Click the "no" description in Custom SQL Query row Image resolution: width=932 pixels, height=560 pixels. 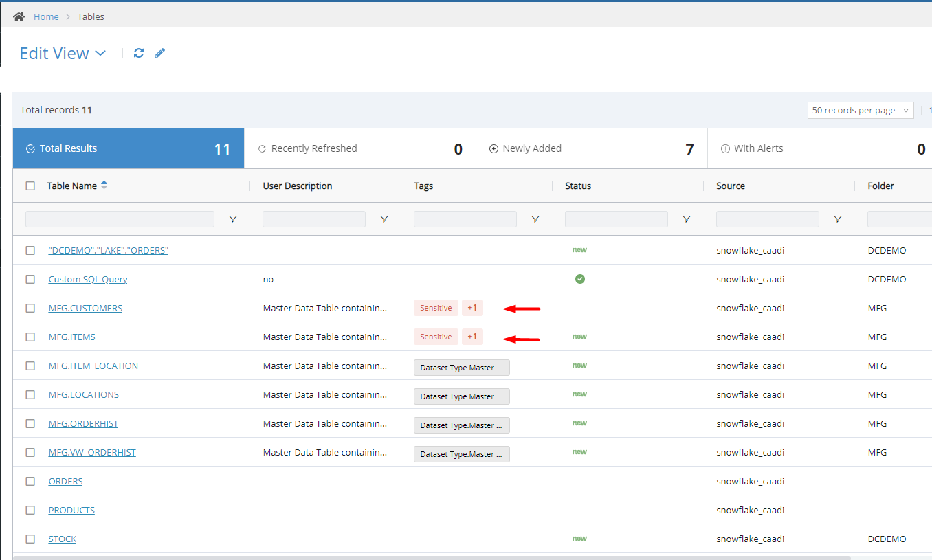(x=268, y=279)
